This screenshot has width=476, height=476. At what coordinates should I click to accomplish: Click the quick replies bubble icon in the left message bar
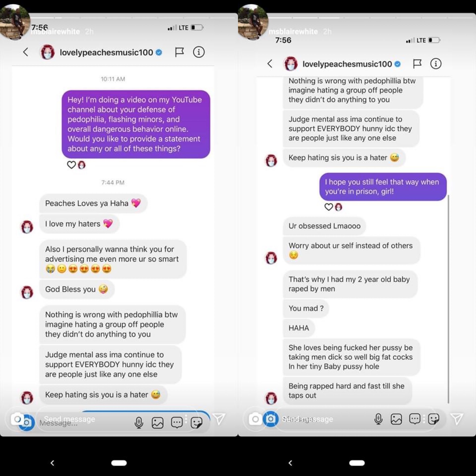pos(177,422)
